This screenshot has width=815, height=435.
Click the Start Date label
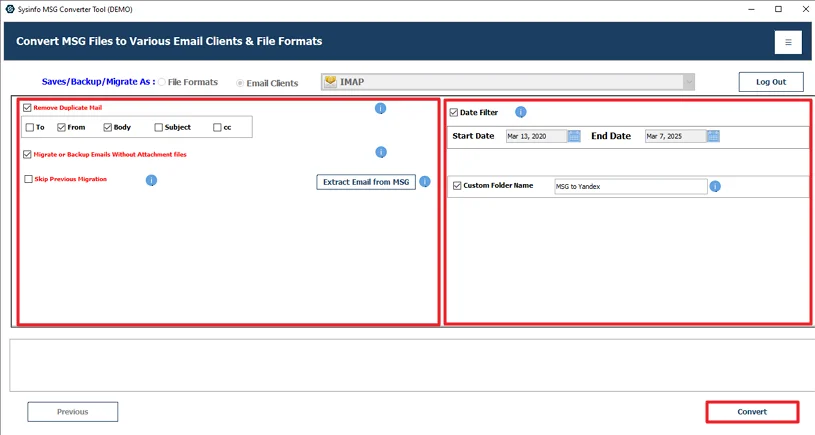473,136
